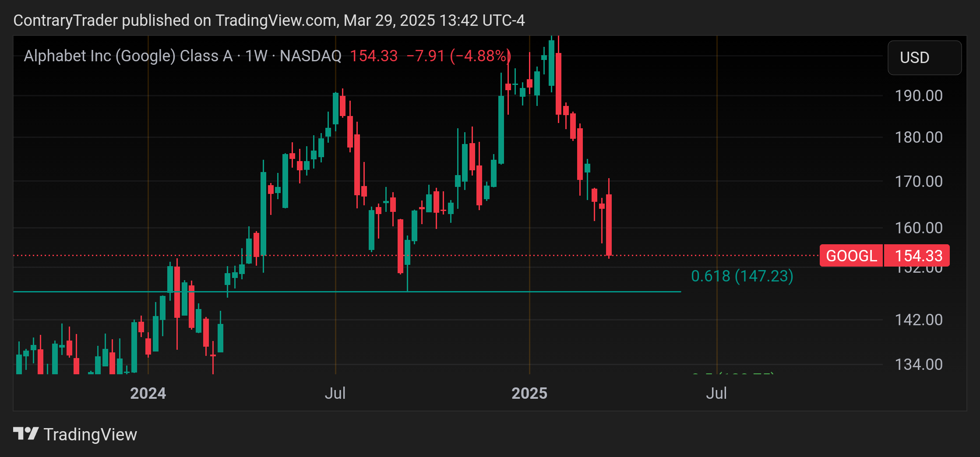Click the Jul label right of 2025
This screenshot has height=457, width=980.
(716, 393)
